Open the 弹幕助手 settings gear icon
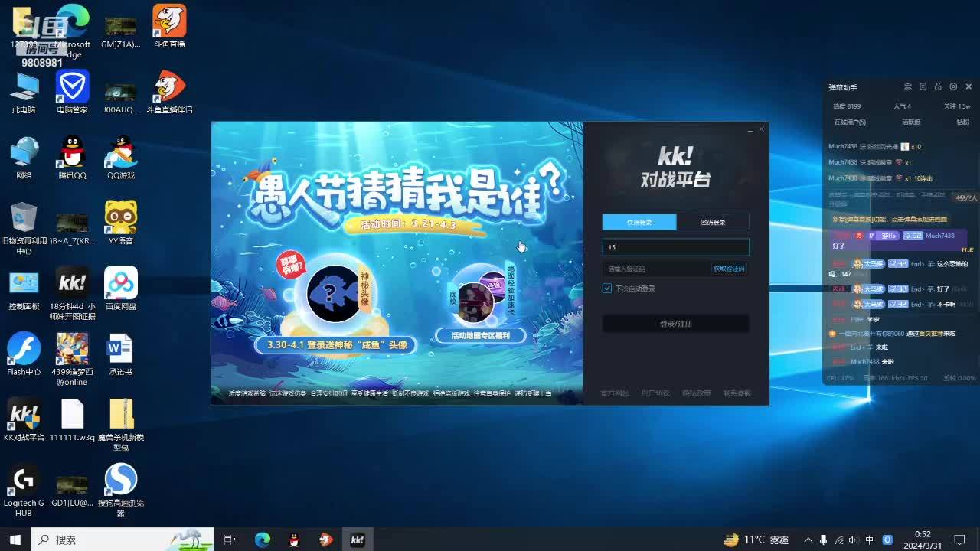This screenshot has width=980, height=551. (953, 87)
